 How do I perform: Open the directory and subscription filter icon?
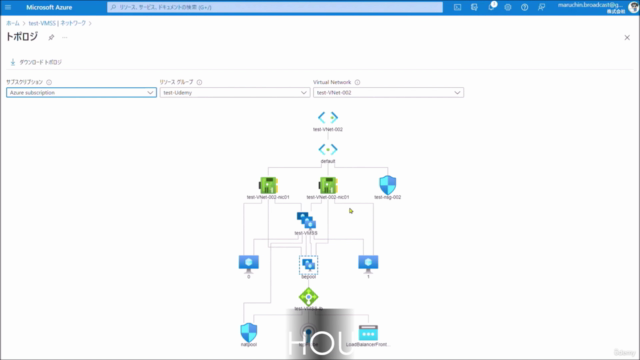[x=474, y=7]
